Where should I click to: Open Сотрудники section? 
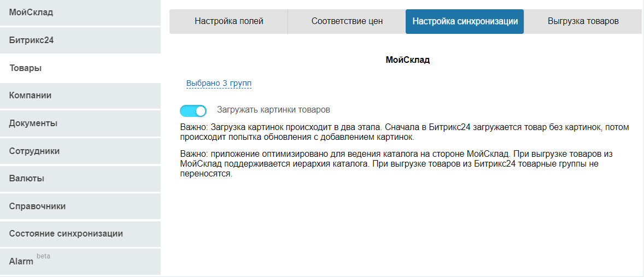(80, 151)
